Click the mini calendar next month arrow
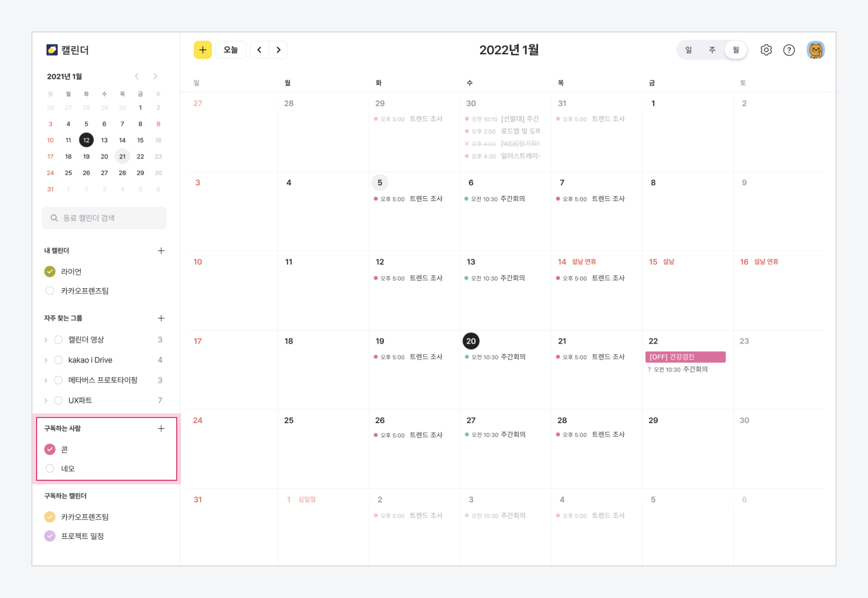The image size is (868, 598). [x=155, y=76]
